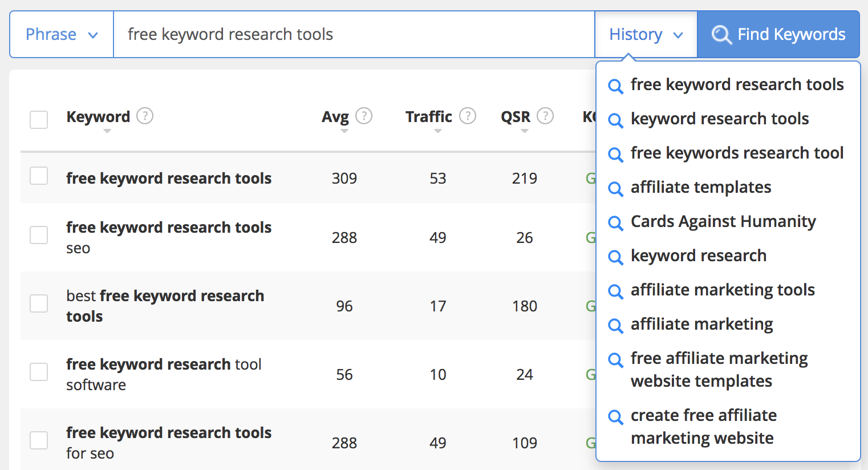Click search icon beside 'affiliate templates' history
Screen dimensions: 868x470
pos(615,189)
